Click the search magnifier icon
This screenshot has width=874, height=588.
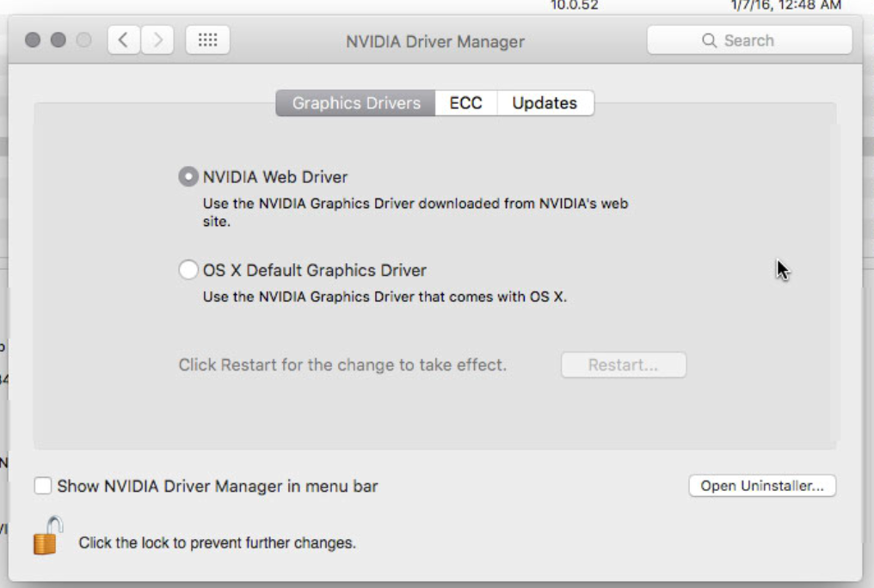click(709, 40)
